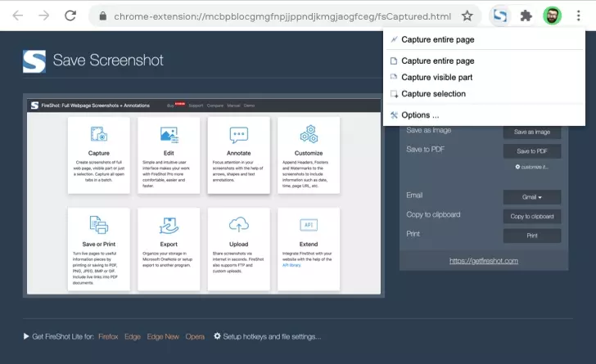The width and height of the screenshot is (596, 364).
Task: Click the Copy to clipboard button
Action: (532, 217)
